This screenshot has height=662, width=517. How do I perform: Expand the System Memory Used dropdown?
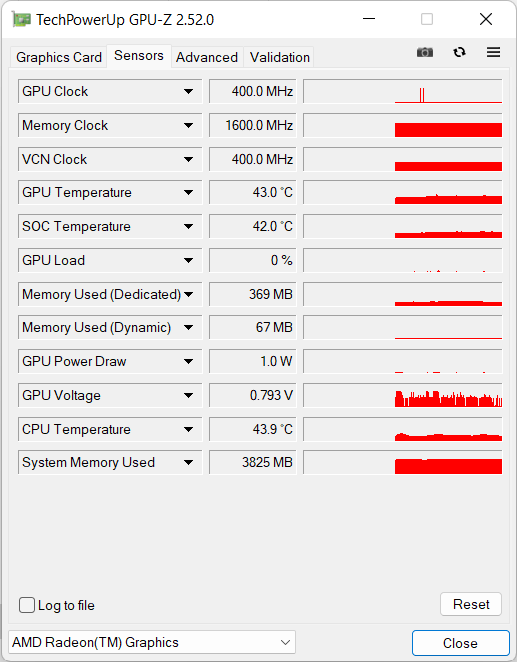click(x=188, y=462)
